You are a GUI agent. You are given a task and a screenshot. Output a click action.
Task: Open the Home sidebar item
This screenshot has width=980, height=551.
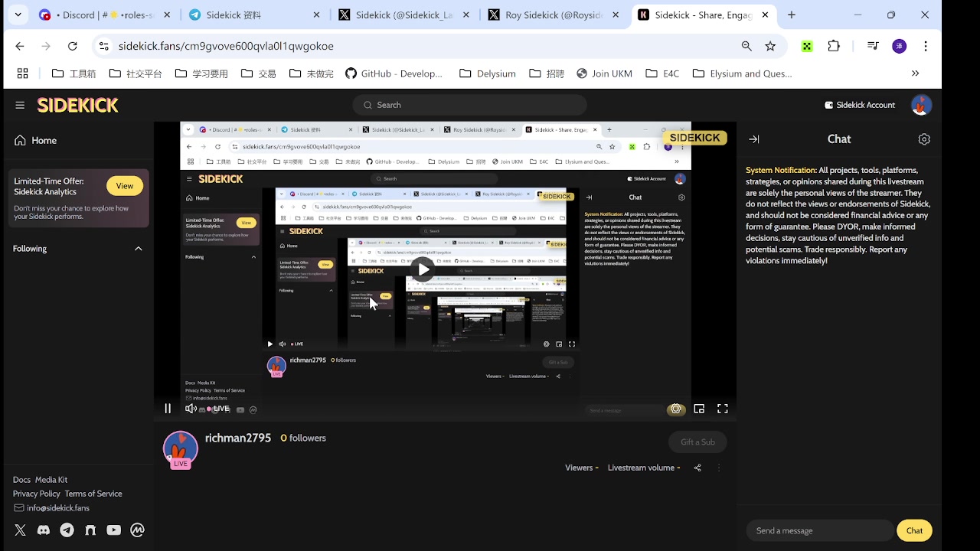(x=35, y=140)
